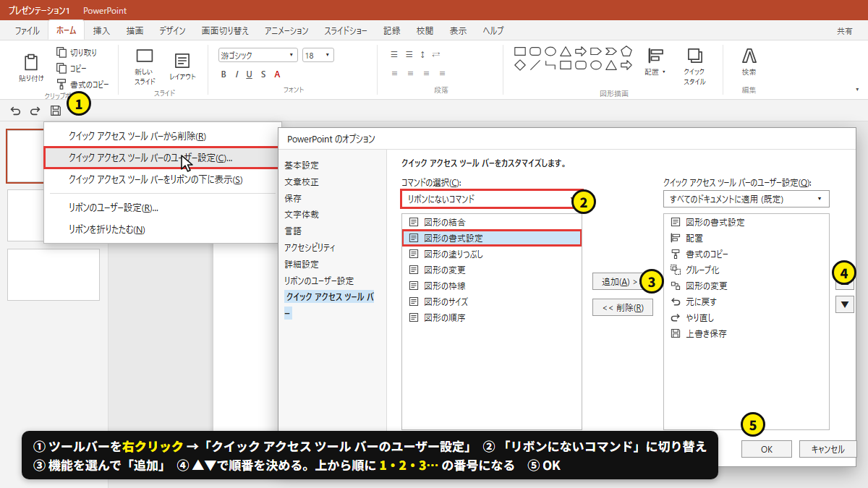Choose クイックアクセスツールバーから削除 menu item

click(x=161, y=136)
